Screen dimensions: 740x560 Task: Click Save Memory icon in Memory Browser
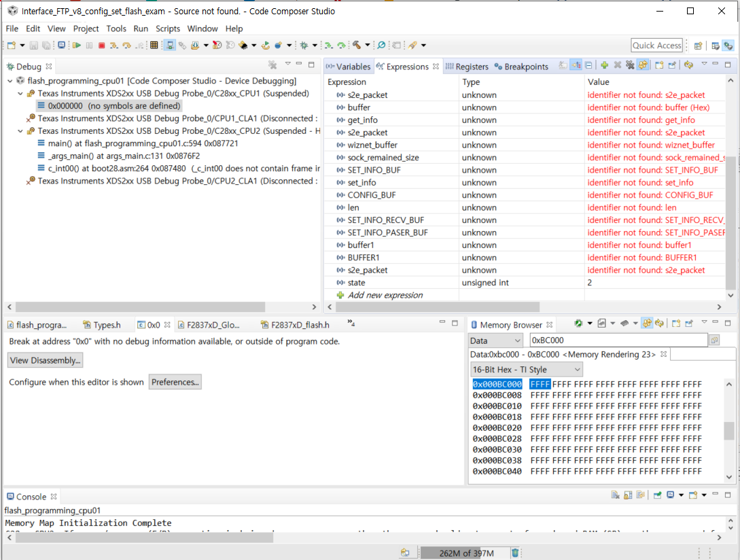tap(602, 323)
